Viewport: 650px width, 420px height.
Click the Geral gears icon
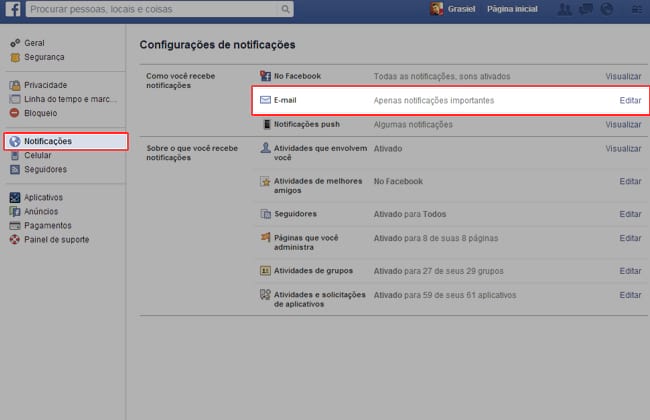15,43
